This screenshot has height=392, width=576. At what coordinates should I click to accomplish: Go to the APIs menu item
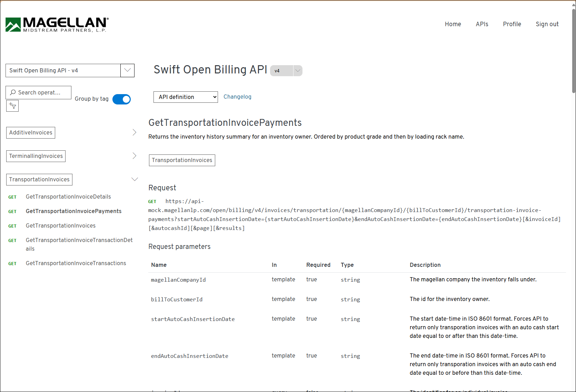(x=482, y=24)
